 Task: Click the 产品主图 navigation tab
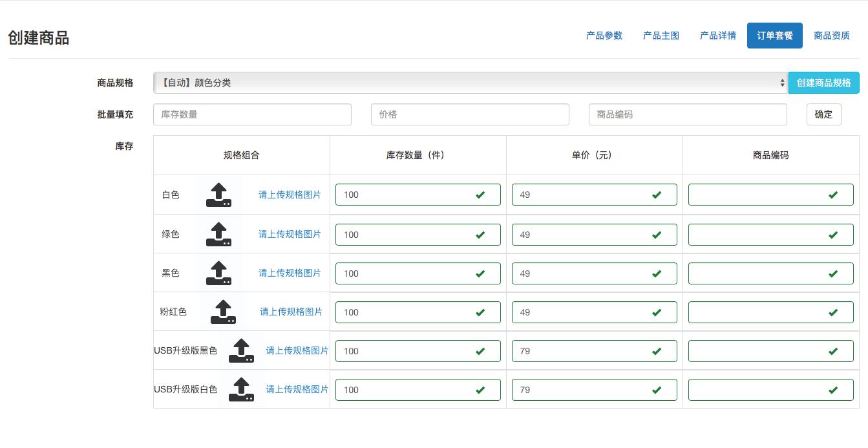(661, 36)
